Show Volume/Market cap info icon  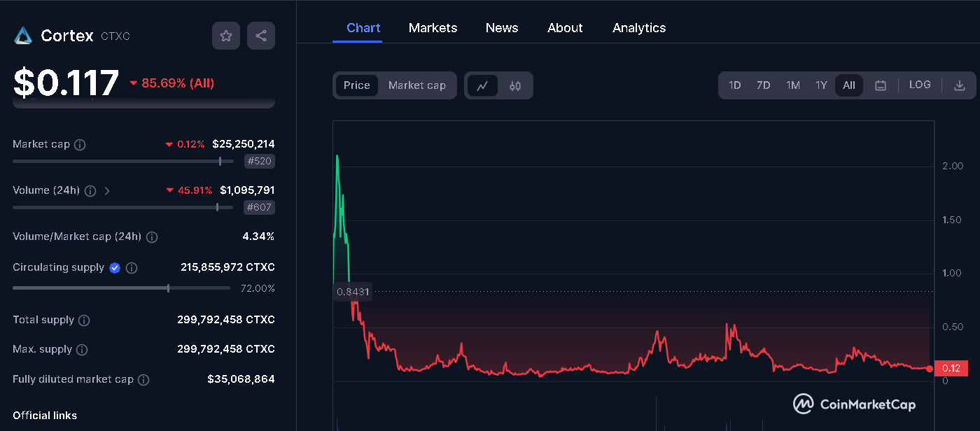tap(152, 237)
